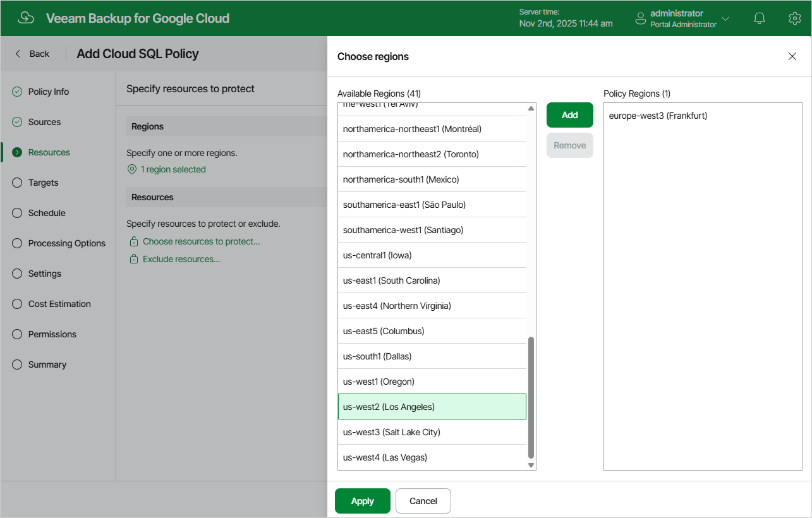Click the Summary step circle icon

tap(17, 364)
